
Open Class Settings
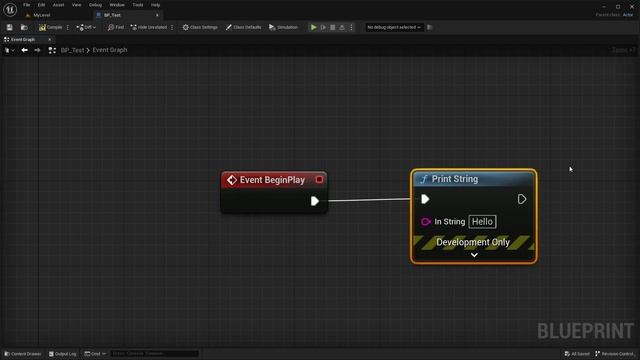click(200, 27)
